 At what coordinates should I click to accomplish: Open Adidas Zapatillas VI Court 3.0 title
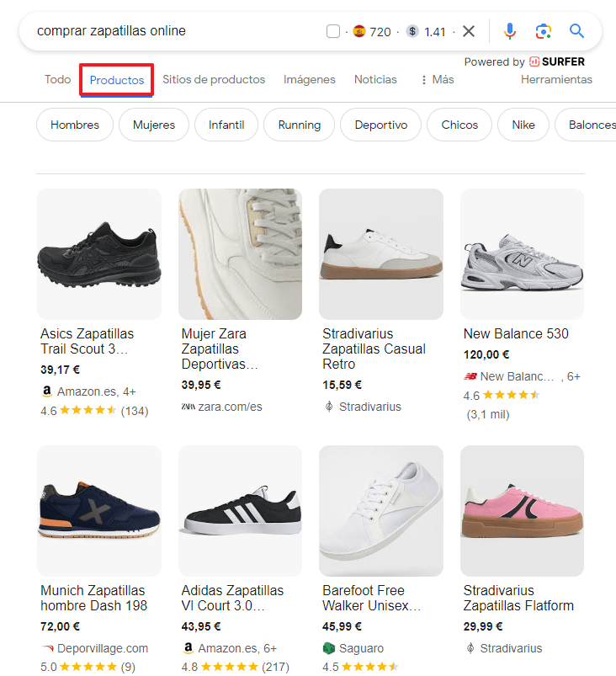click(232, 598)
